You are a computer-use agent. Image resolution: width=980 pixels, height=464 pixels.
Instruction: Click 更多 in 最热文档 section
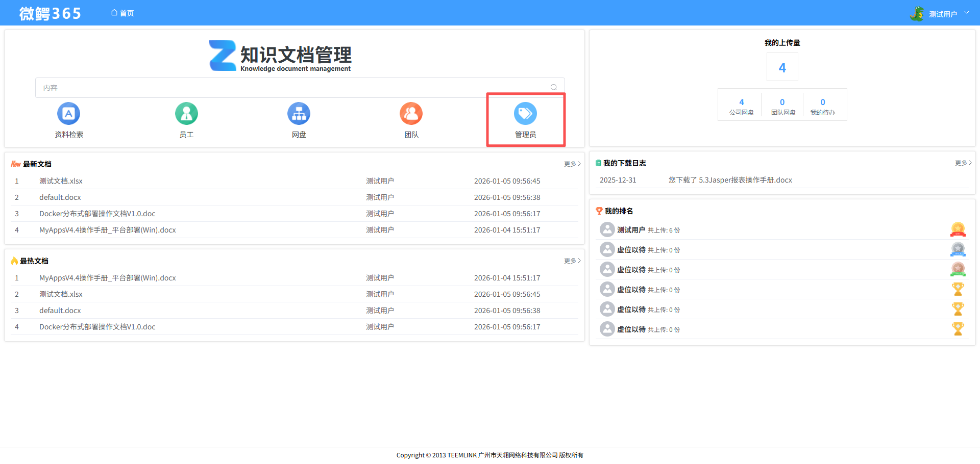coord(572,261)
